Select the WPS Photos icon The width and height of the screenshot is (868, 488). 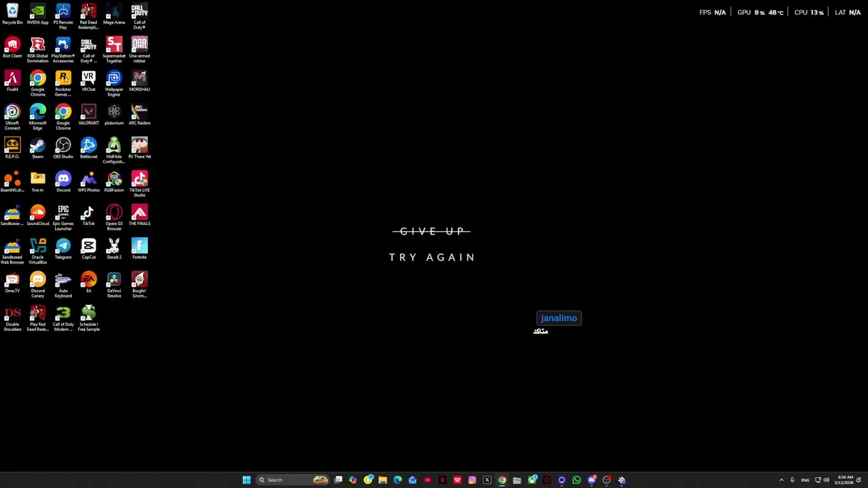point(88,182)
